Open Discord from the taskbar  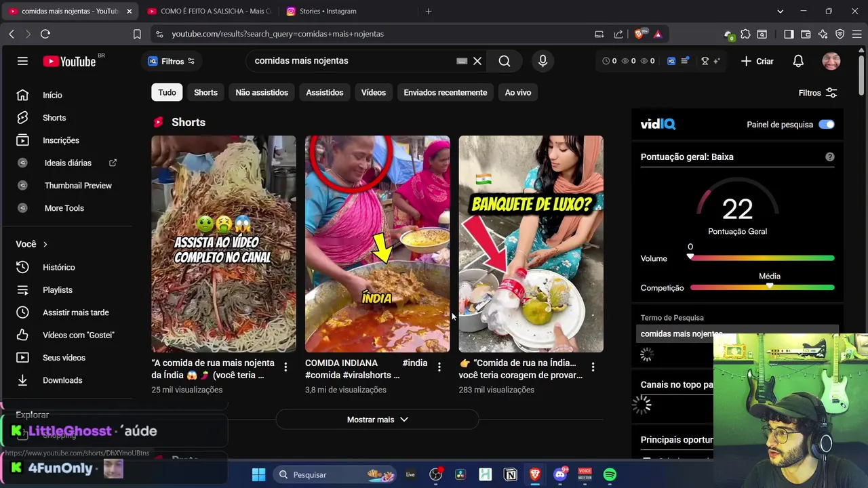pos(560,474)
